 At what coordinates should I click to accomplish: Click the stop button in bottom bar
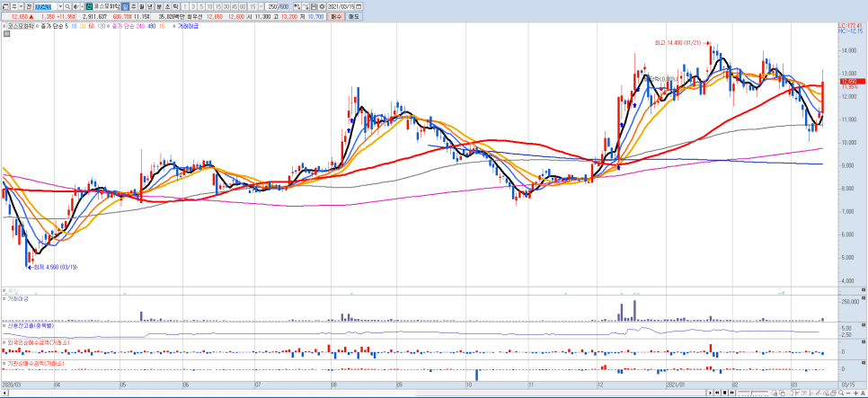[x=724, y=393]
